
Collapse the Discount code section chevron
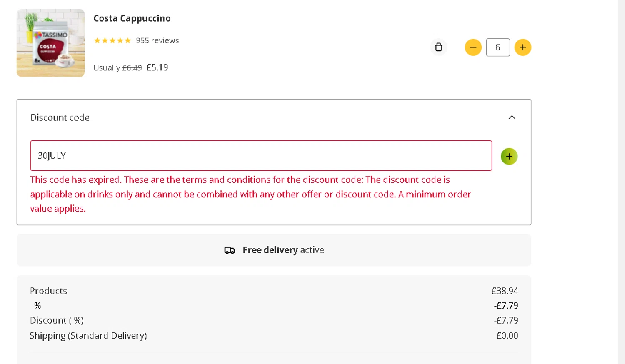[x=512, y=117]
